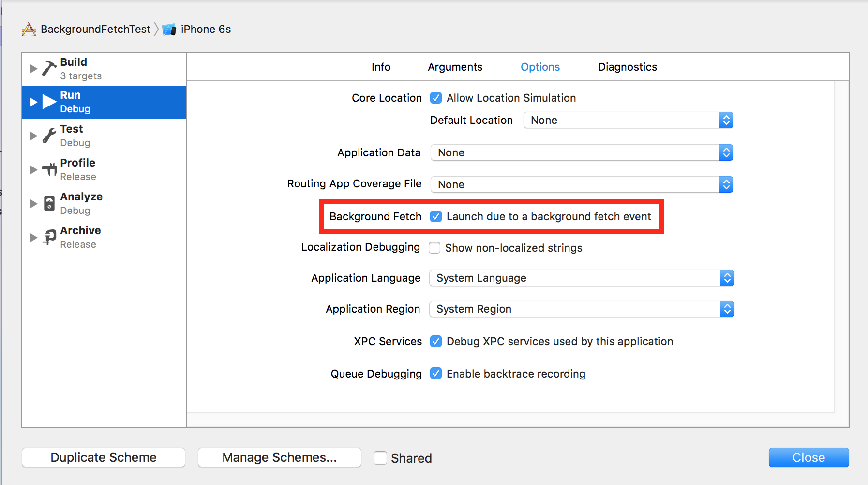Click the Analyze icon in sidebar
This screenshot has height=485, width=868.
point(49,203)
